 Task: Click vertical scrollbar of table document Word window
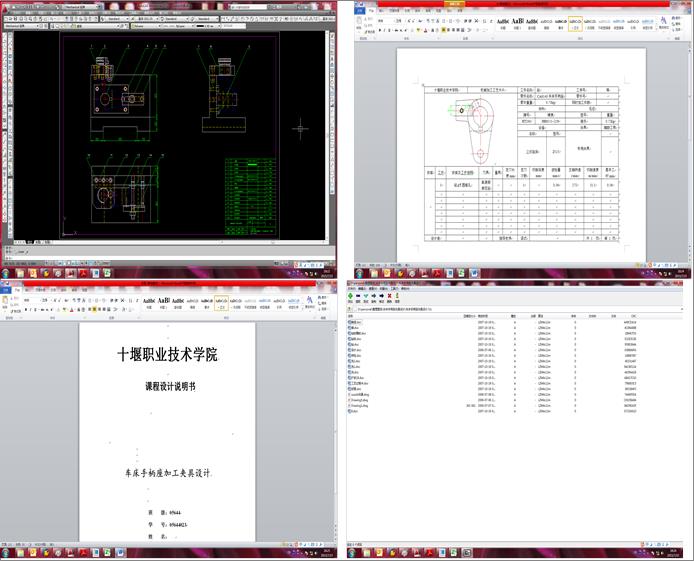[690, 150]
